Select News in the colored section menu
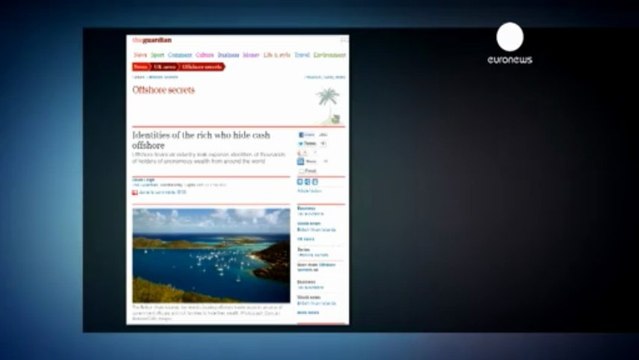639x360 pixels. pyautogui.click(x=140, y=55)
